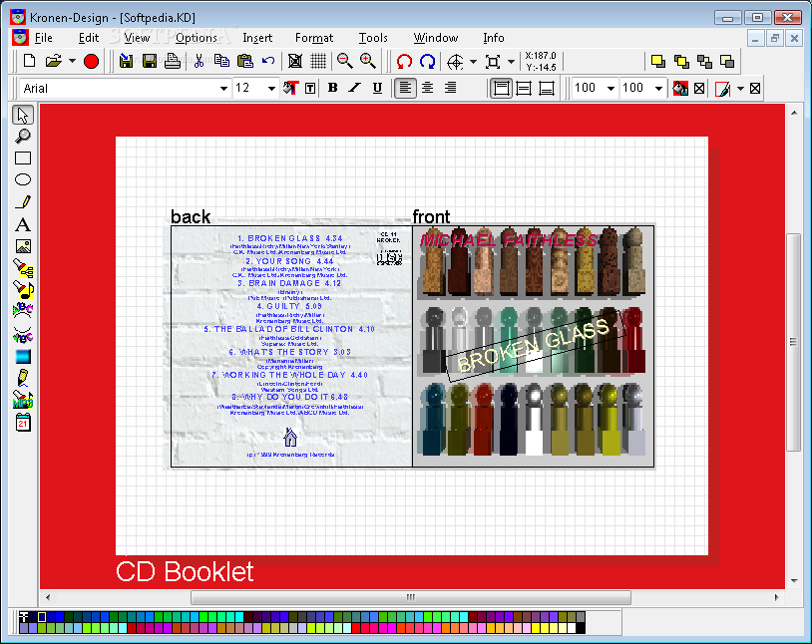
Task: Click the copy icon
Action: click(222, 61)
